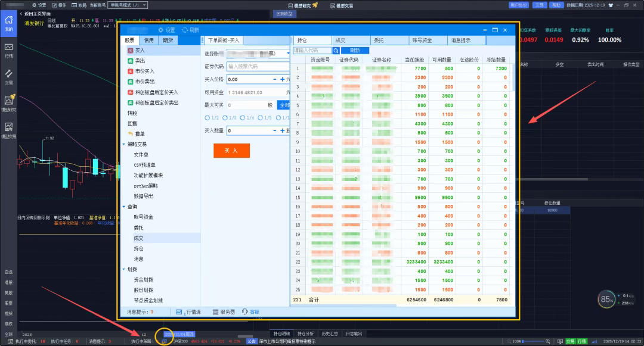Click the search icon beside code input
This screenshot has width=644, height=346.
tap(336, 51)
